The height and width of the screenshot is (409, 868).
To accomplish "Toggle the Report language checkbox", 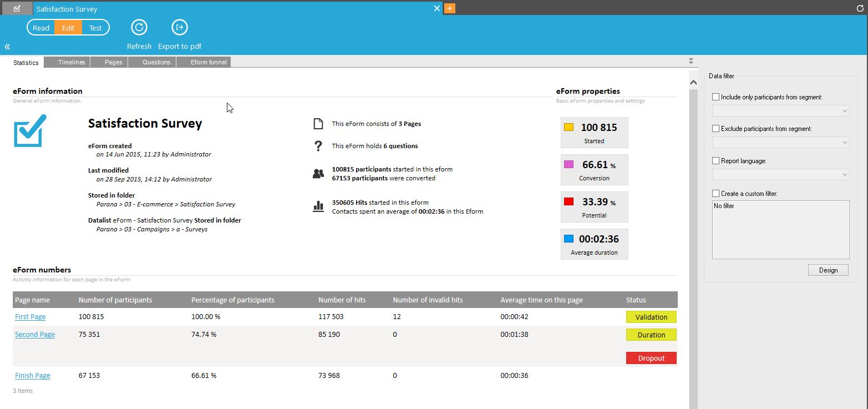I will pos(715,161).
